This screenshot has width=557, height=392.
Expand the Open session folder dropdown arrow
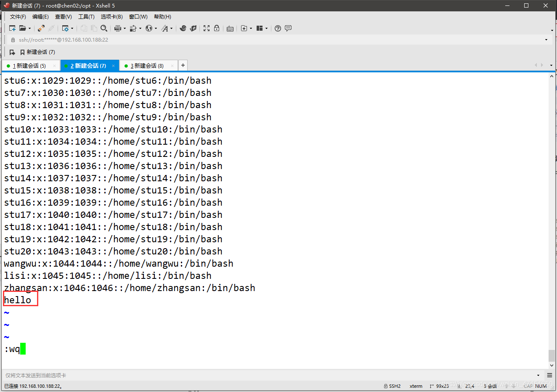tap(29, 29)
